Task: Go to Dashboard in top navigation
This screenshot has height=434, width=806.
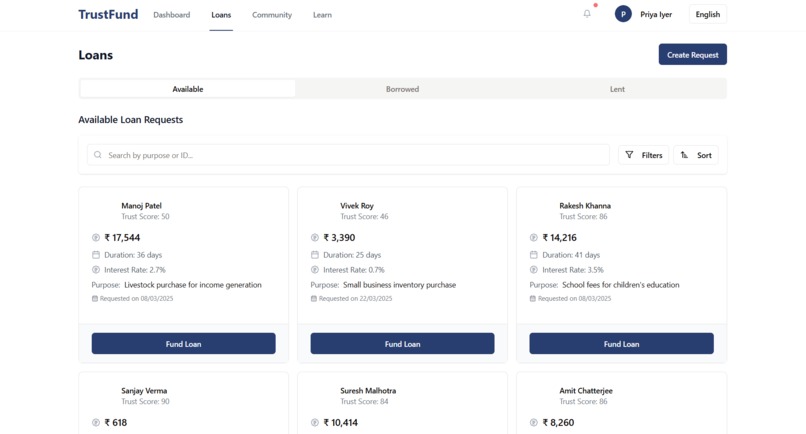Action: (x=172, y=15)
